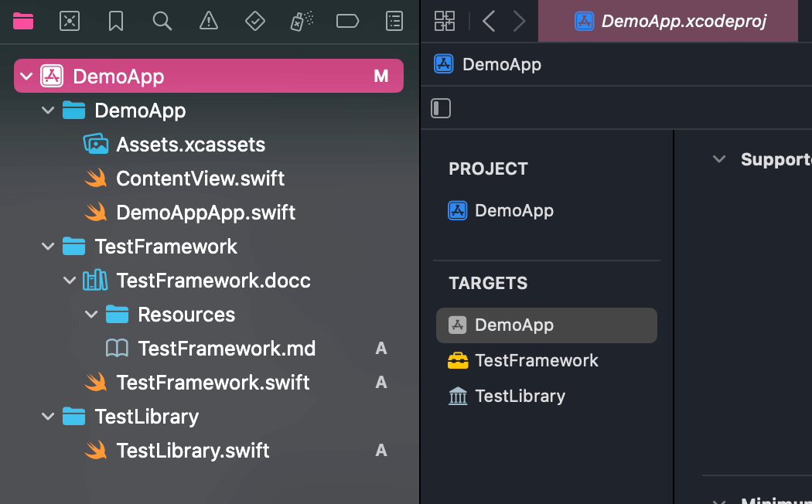
Task: Open TestFramework.swift file
Action: pos(213,383)
